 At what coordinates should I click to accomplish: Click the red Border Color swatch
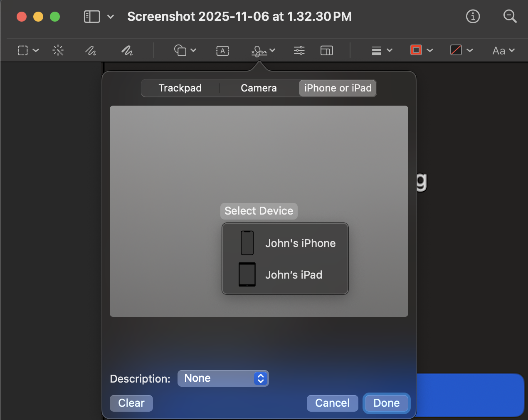416,50
